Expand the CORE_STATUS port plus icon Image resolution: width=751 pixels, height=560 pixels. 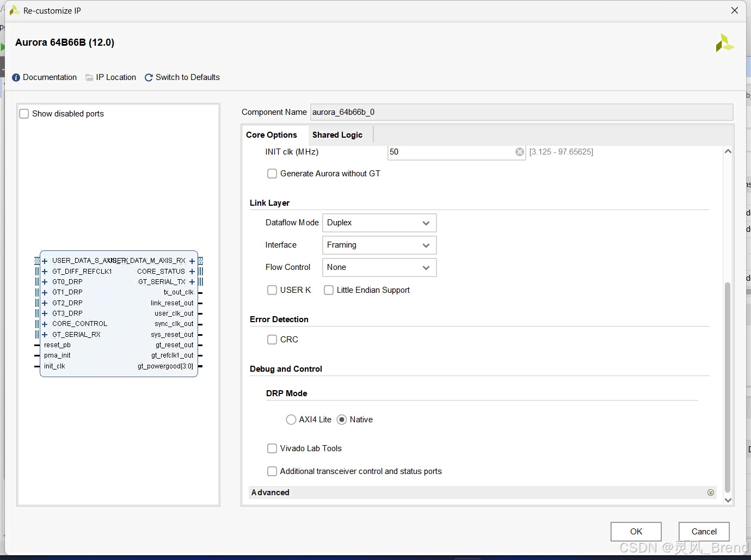tap(192, 272)
